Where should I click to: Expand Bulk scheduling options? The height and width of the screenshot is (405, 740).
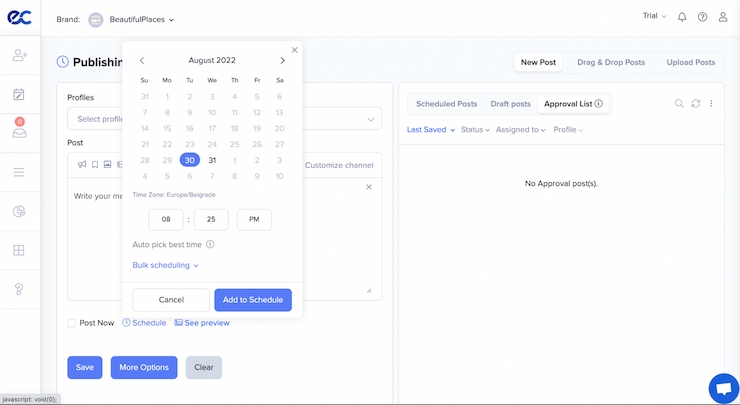pyautogui.click(x=166, y=265)
